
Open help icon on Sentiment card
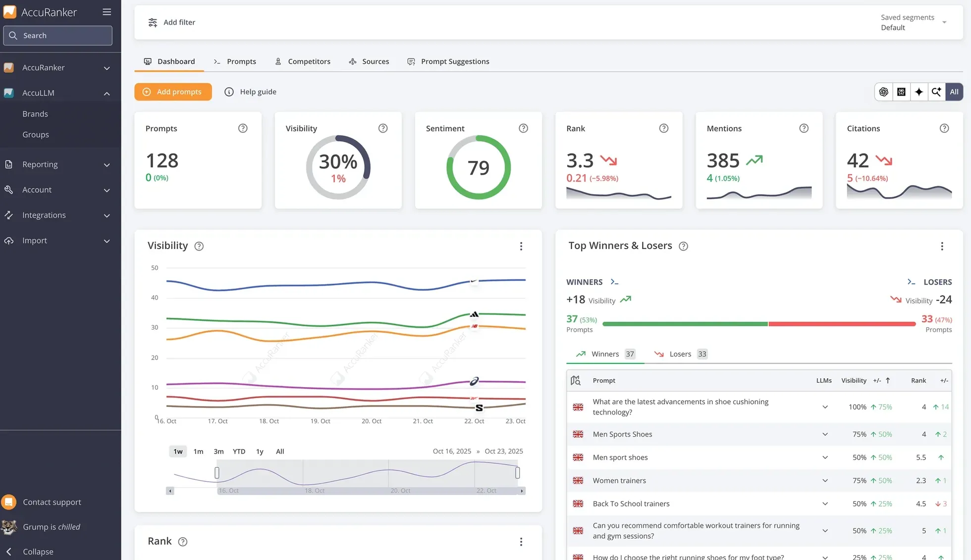tap(523, 128)
